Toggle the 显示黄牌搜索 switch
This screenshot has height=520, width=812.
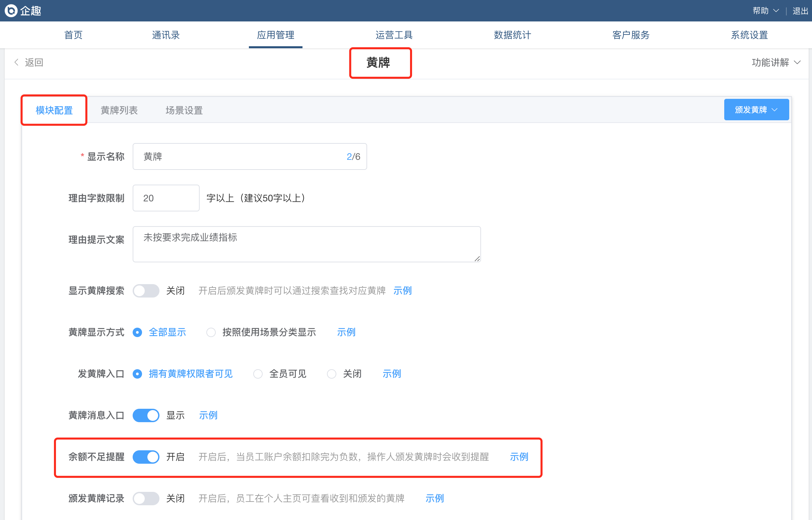point(146,290)
